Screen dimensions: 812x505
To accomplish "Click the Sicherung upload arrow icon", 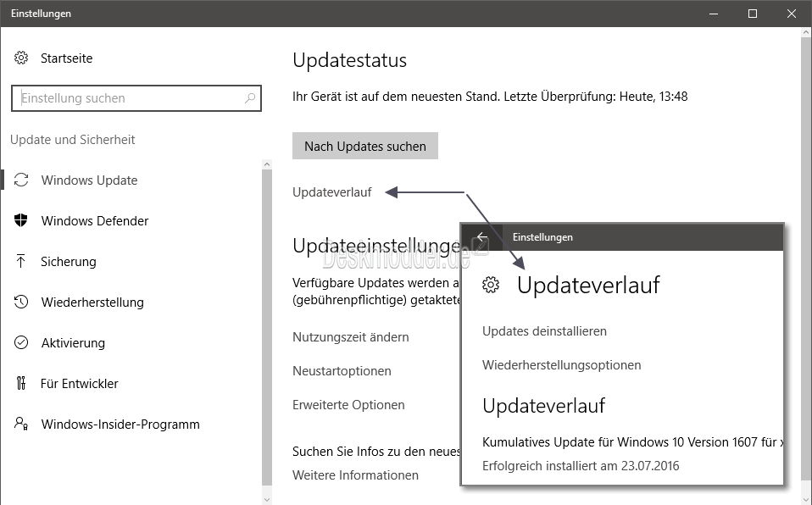I will pos(20,261).
